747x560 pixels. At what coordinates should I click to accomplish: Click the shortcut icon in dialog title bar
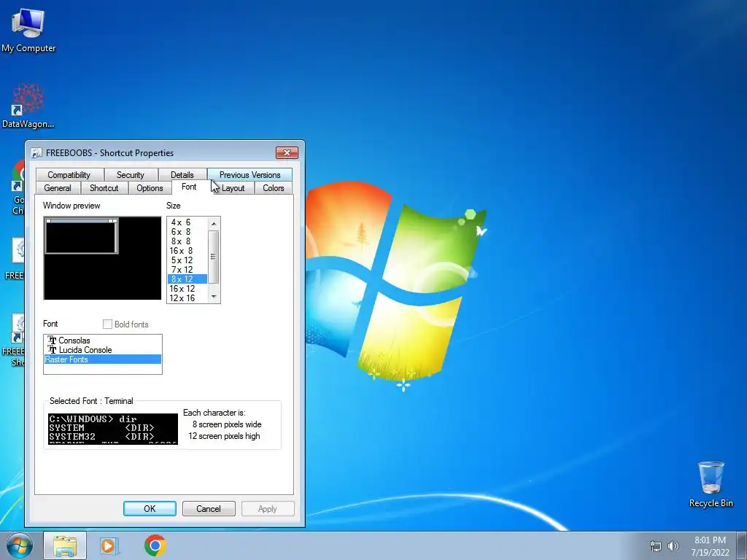pyautogui.click(x=36, y=153)
